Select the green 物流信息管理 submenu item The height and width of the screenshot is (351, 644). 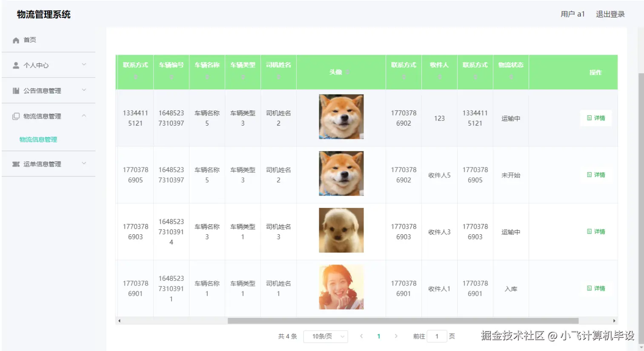click(38, 140)
